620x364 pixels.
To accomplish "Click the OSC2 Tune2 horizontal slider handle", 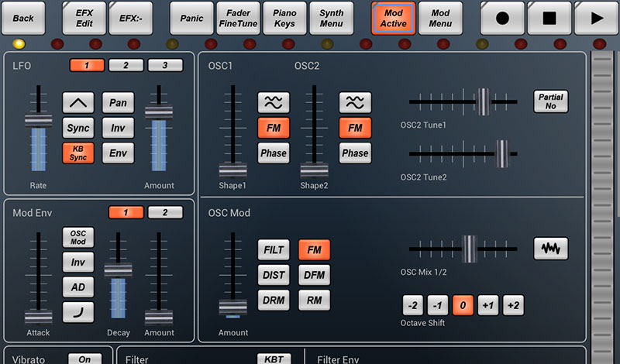I will 502,154.
